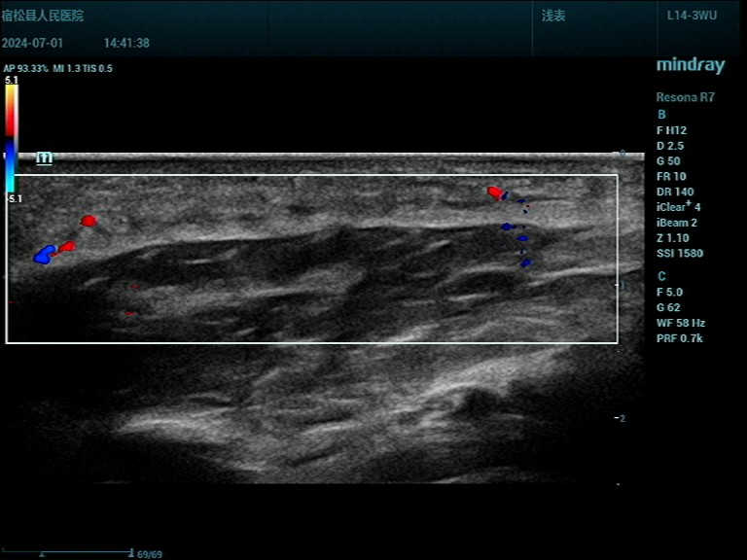
Task: Click the upper 5.1 velocity scale value
Action: [x=12, y=80]
